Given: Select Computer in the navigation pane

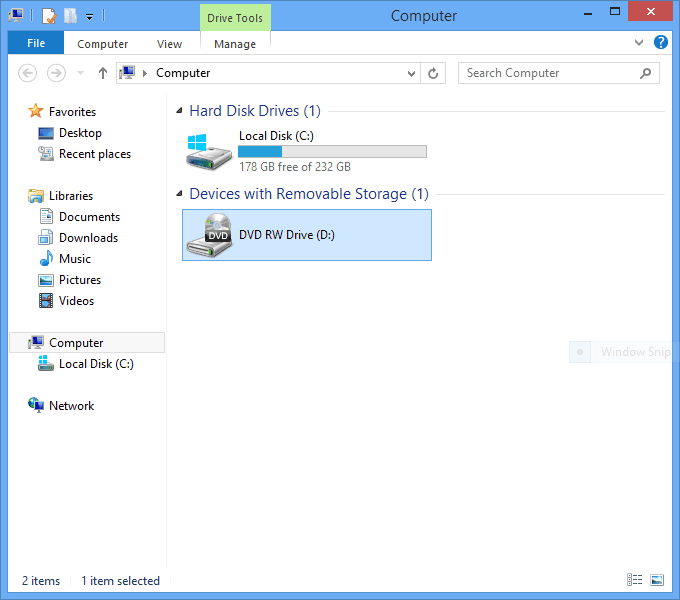Looking at the screenshot, I should [x=87, y=342].
